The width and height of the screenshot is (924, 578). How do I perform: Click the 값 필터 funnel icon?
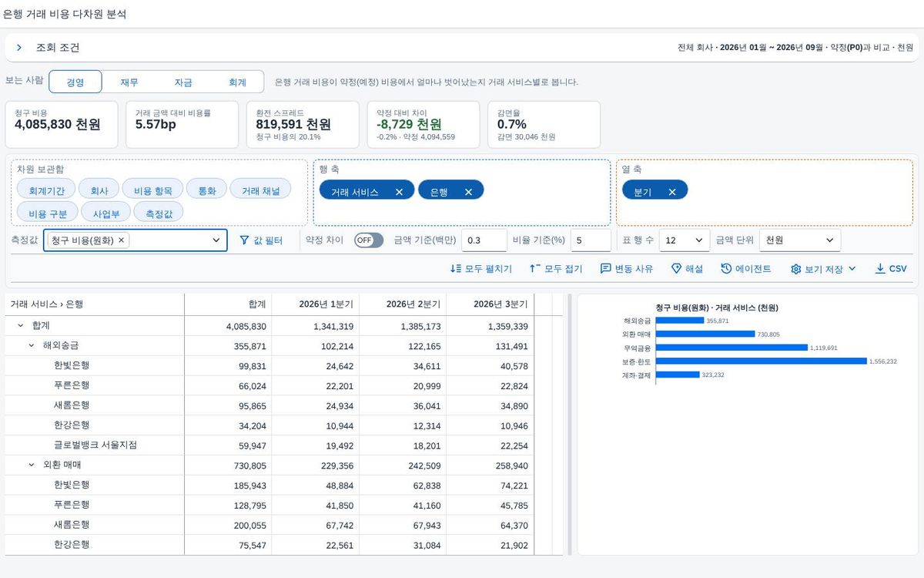point(245,240)
